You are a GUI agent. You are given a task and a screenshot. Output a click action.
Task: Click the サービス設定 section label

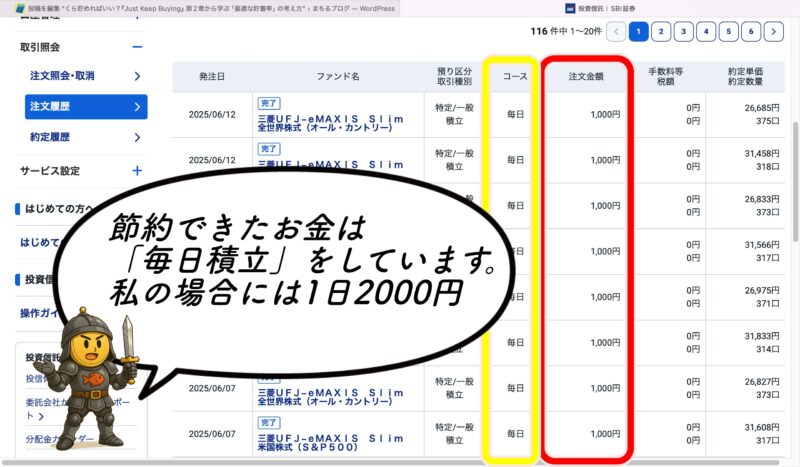click(50, 171)
